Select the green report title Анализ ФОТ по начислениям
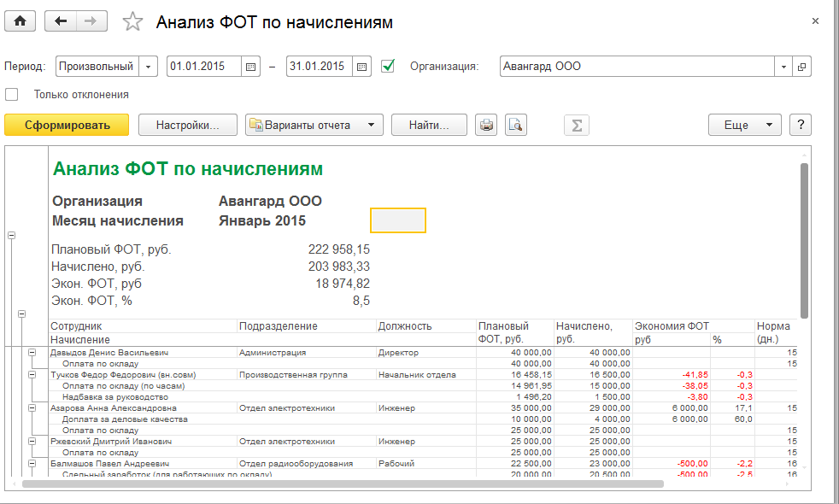Screen dimensions: 839x504 point(188,168)
